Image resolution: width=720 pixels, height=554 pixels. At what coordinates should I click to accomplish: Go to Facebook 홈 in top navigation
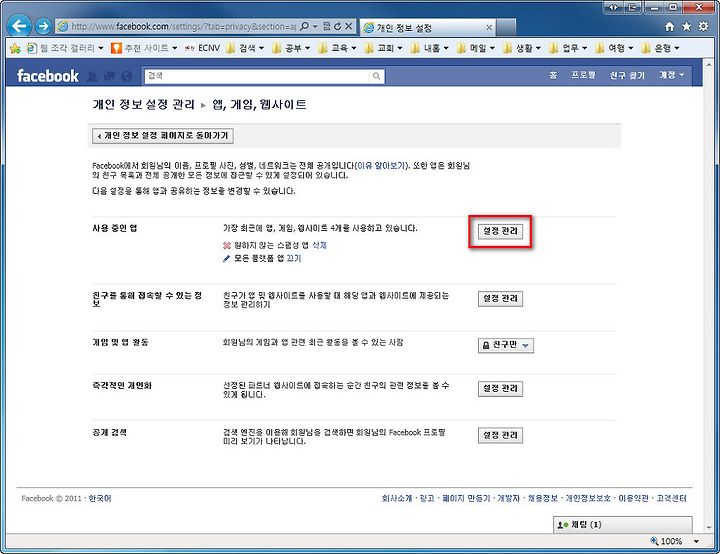553,75
